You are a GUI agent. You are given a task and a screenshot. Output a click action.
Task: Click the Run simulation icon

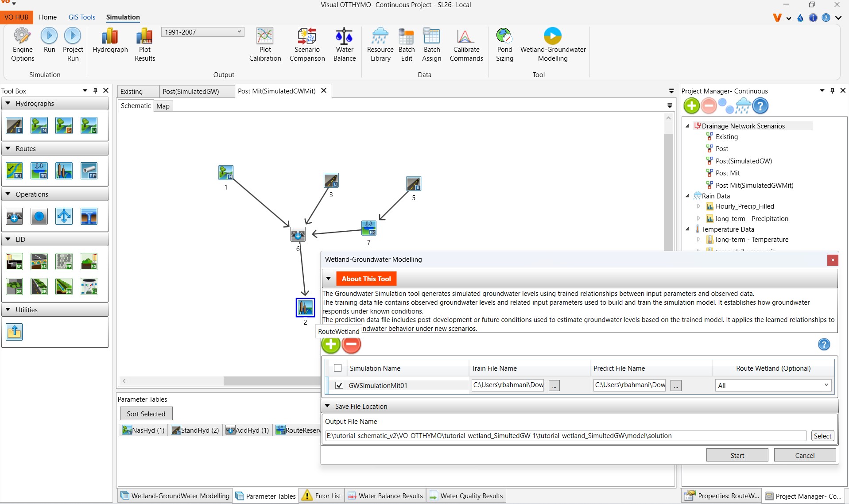tap(49, 40)
